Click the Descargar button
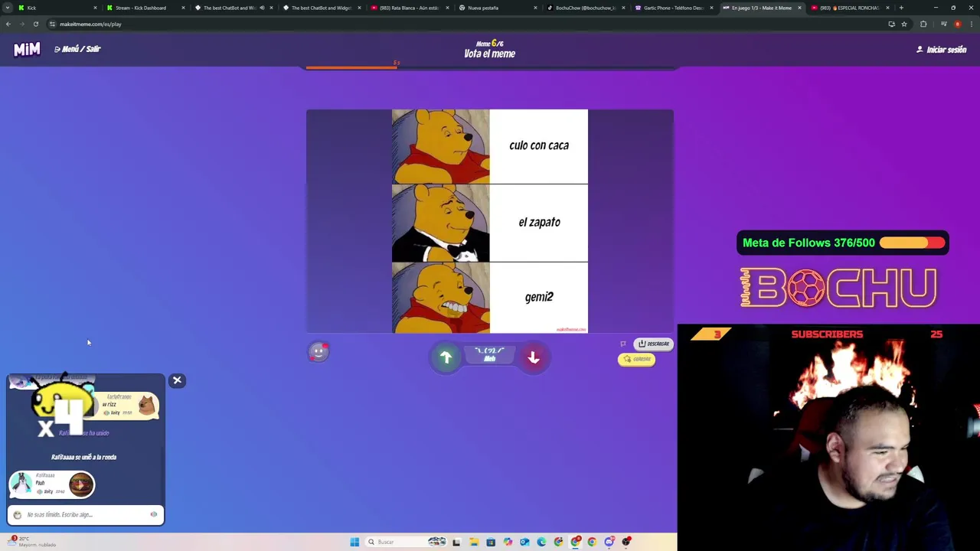 coord(654,344)
